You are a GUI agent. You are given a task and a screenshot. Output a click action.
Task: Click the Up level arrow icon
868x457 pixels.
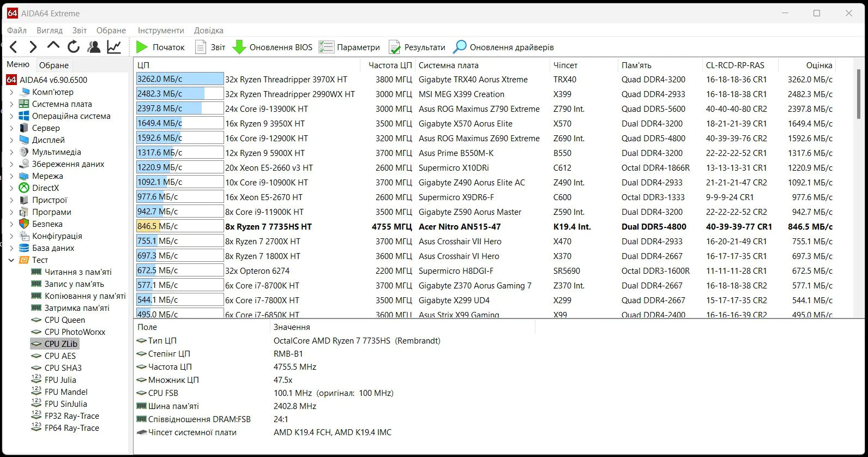pos(53,46)
